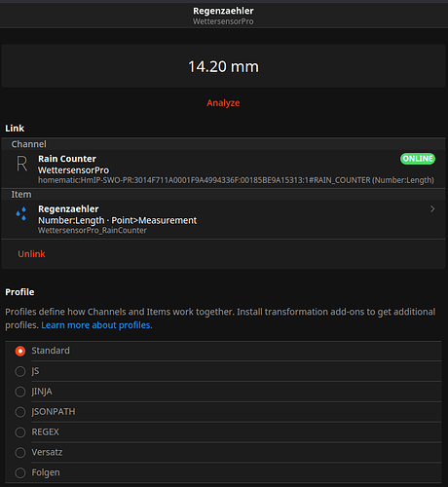Open Learn more about profiles link
The width and height of the screenshot is (448, 487).
pos(96,325)
